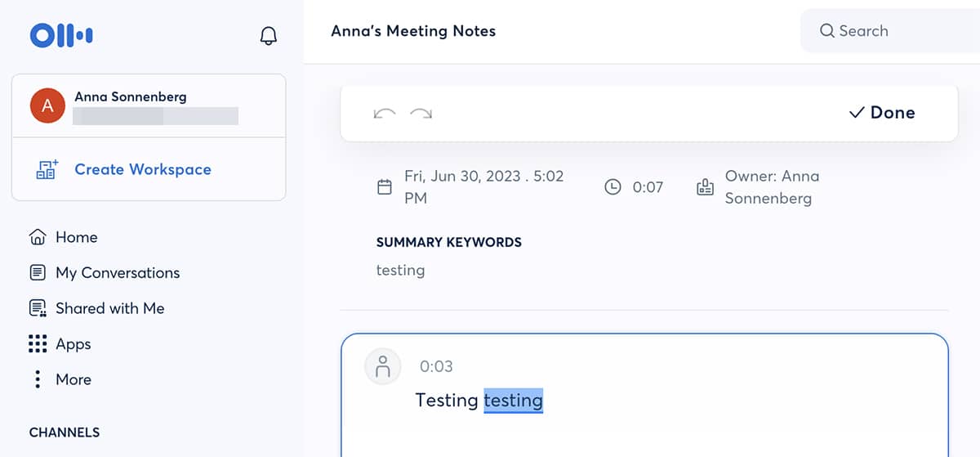Go to Home in sidebar
This screenshot has width=980, height=457.
click(76, 237)
